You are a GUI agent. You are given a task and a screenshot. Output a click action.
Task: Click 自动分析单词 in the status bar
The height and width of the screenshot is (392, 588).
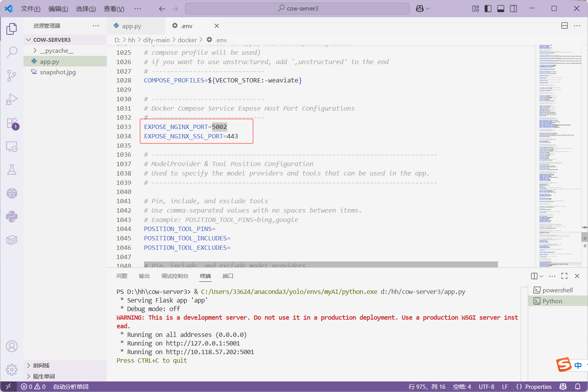71,387
